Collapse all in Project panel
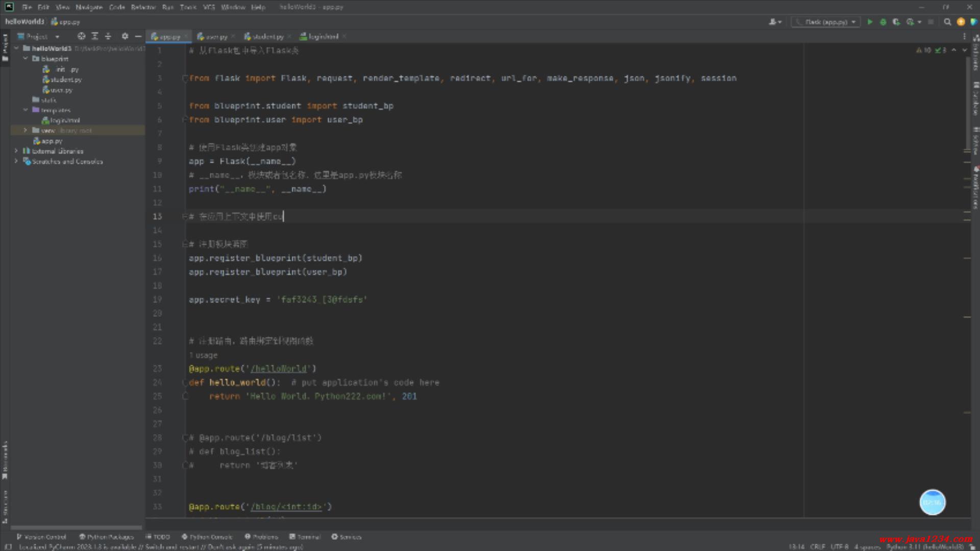The height and width of the screenshot is (551, 980). (x=108, y=36)
